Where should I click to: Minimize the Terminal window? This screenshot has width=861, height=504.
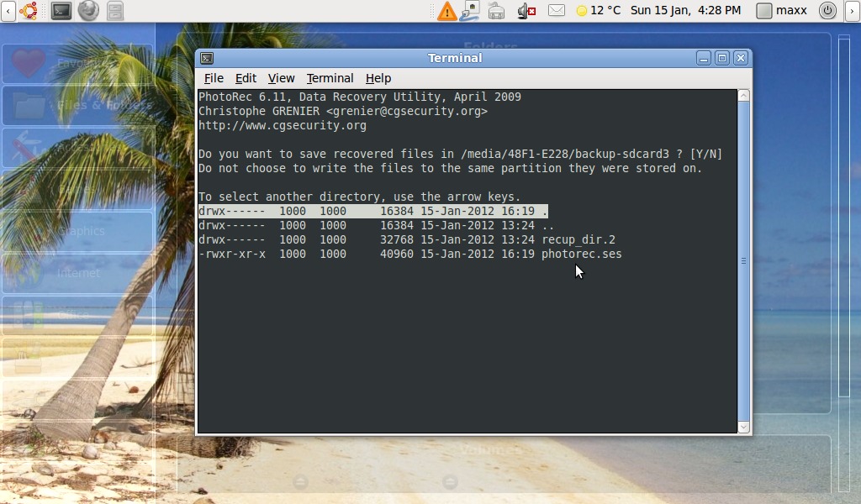[704, 58]
